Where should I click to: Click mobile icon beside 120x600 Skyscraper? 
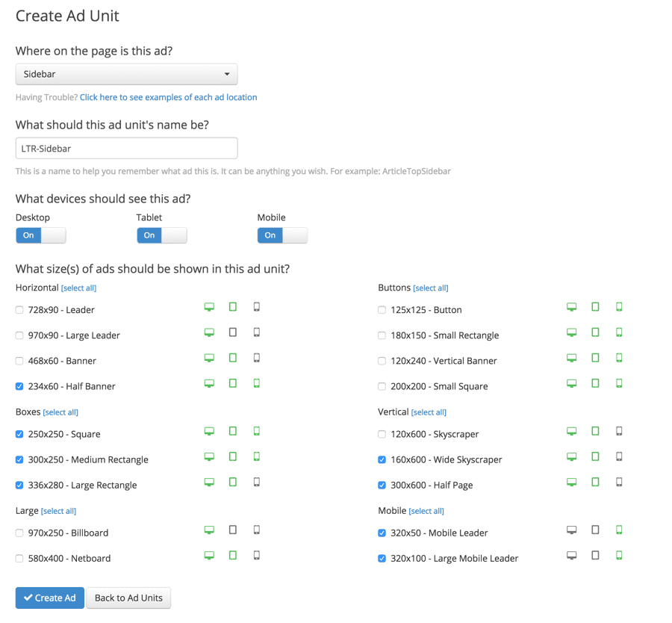coord(619,431)
